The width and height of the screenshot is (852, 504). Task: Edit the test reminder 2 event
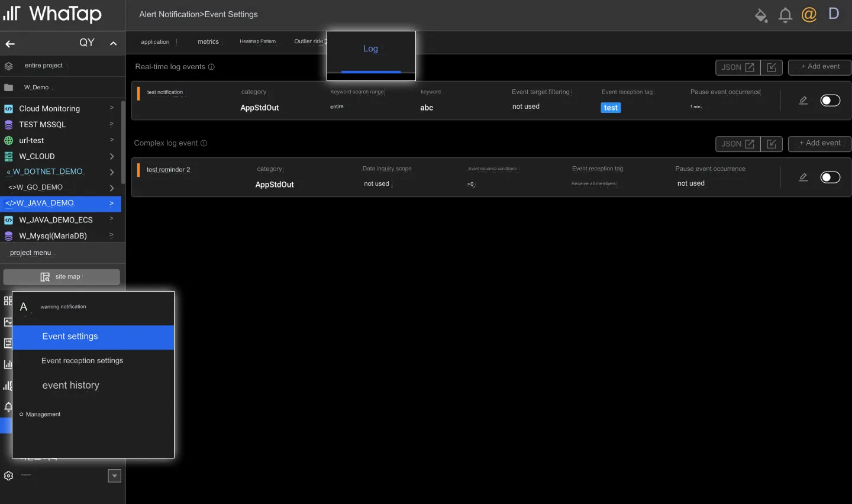tap(803, 177)
